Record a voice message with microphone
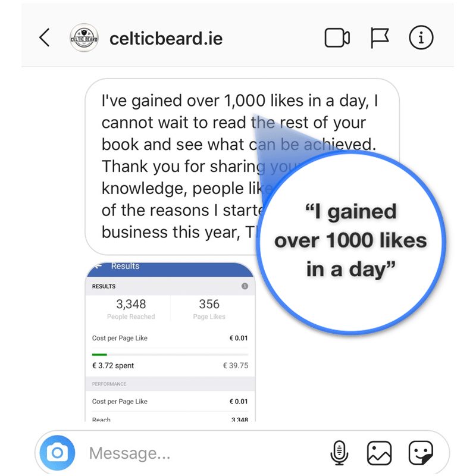This screenshot has height=476, width=476. click(x=339, y=453)
